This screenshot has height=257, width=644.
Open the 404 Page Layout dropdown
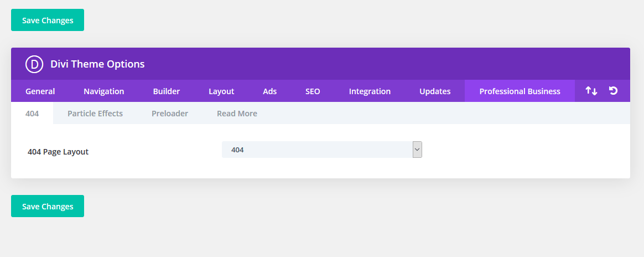[321, 150]
